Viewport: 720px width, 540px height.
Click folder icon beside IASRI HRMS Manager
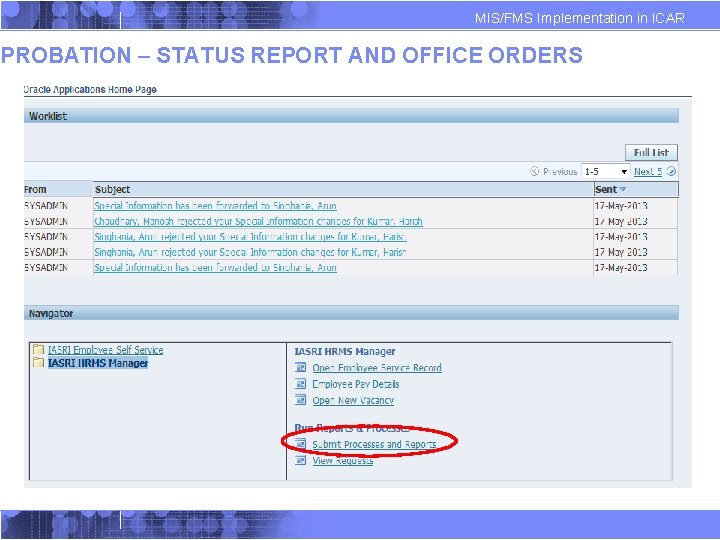[39, 363]
